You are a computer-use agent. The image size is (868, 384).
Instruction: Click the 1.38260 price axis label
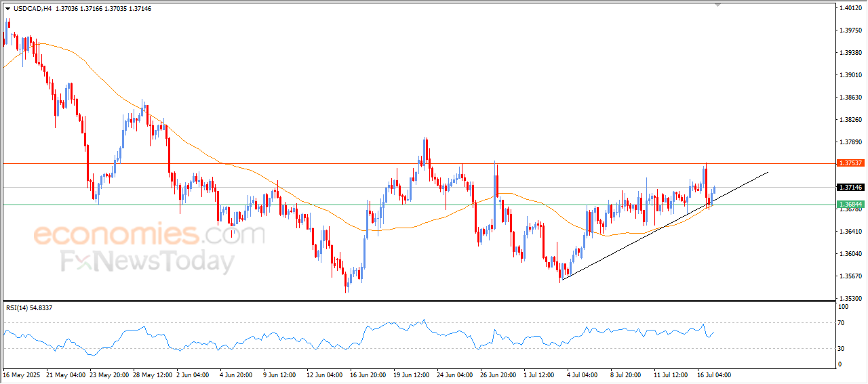pos(850,120)
